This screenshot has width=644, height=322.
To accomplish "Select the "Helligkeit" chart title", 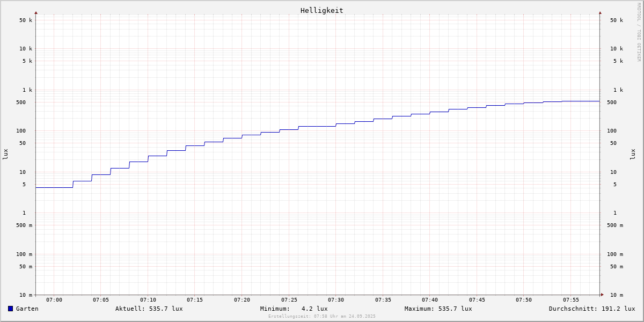I will click(321, 10).
